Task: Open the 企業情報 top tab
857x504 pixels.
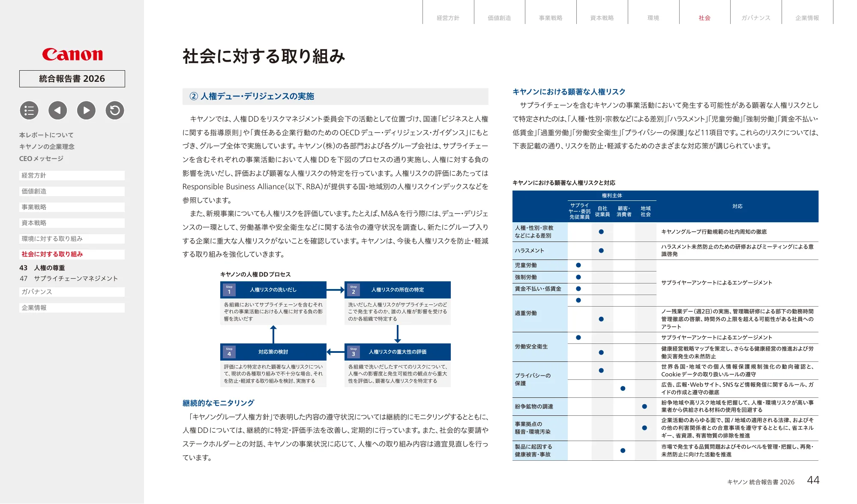Action: (x=807, y=18)
